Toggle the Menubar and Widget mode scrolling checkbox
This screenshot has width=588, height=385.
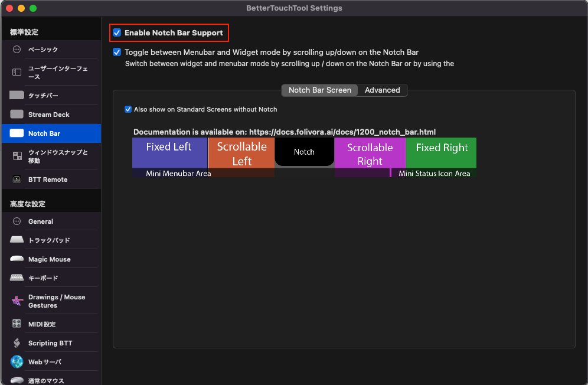(x=117, y=52)
